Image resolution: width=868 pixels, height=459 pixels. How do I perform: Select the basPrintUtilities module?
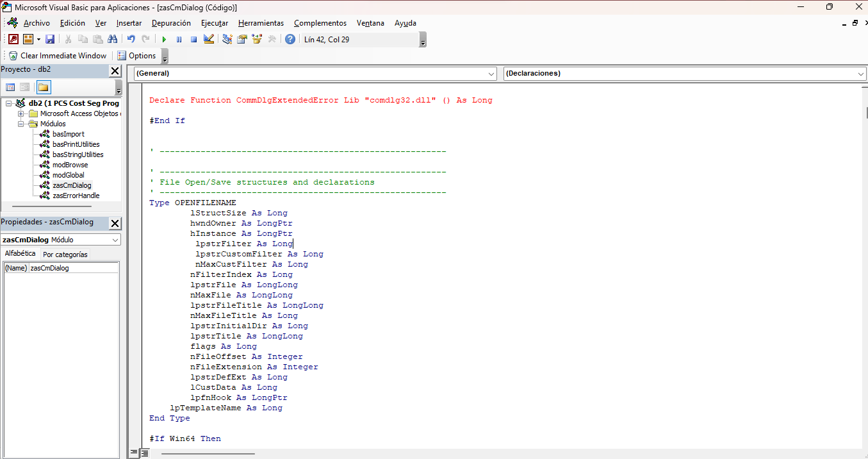76,144
